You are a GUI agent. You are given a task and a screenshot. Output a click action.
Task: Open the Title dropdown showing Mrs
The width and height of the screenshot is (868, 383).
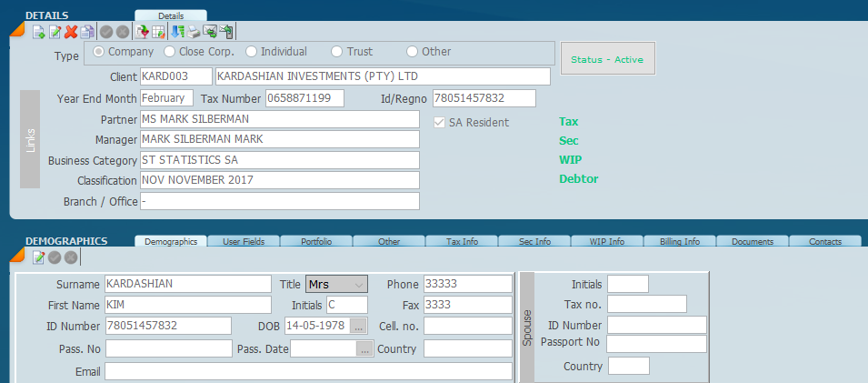(x=336, y=284)
